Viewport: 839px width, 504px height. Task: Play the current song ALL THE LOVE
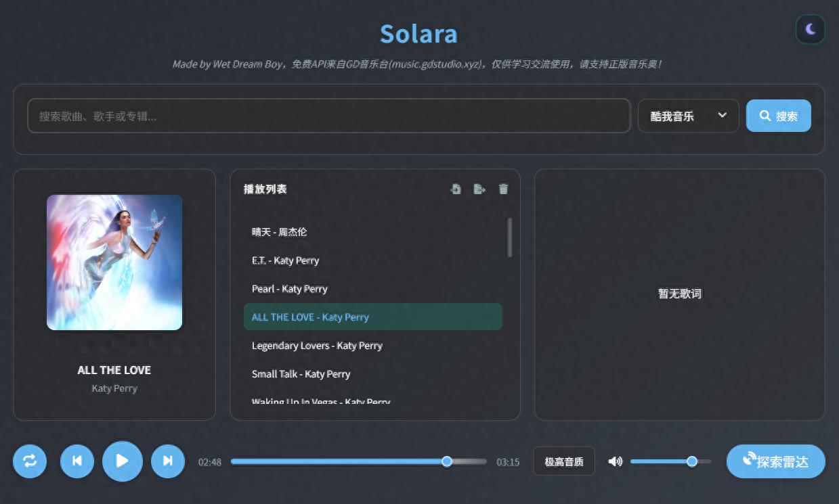tap(123, 461)
